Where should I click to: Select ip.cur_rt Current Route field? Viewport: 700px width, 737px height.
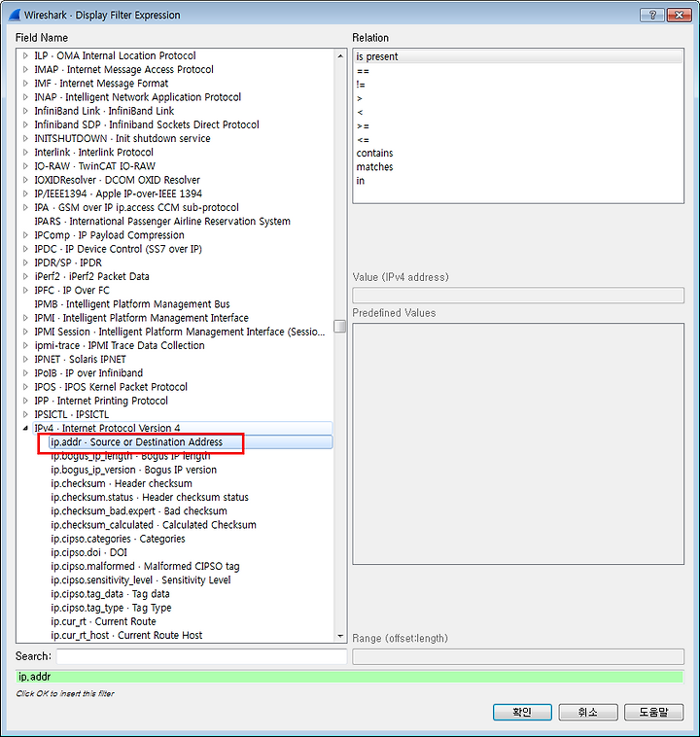[x=103, y=621]
